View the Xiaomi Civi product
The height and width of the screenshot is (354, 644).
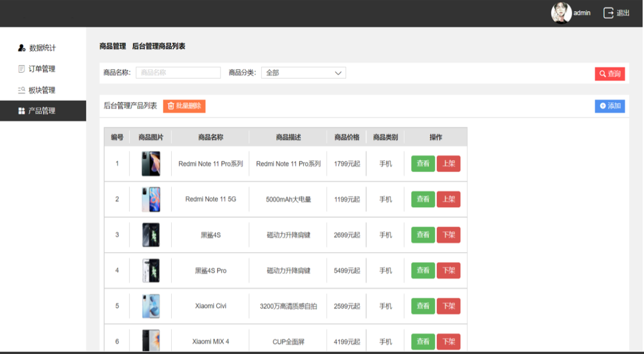pos(423,306)
